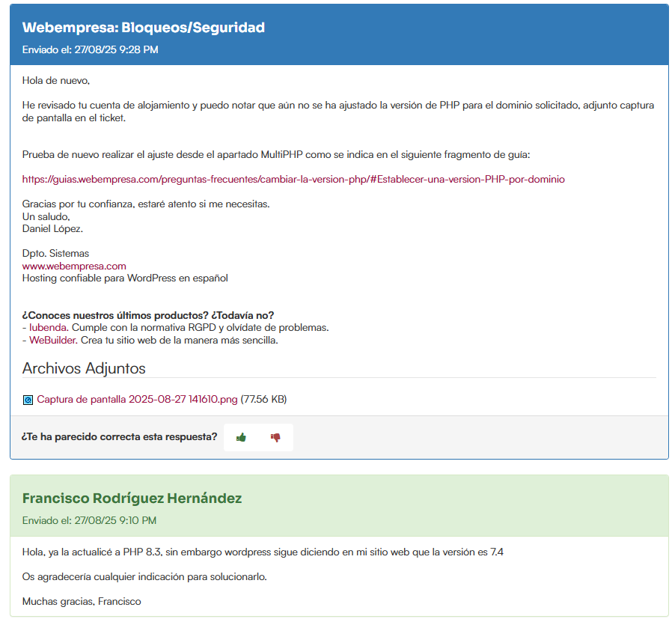Click the Webempresa: Bloqueos/Seguridad header title

[x=143, y=28]
